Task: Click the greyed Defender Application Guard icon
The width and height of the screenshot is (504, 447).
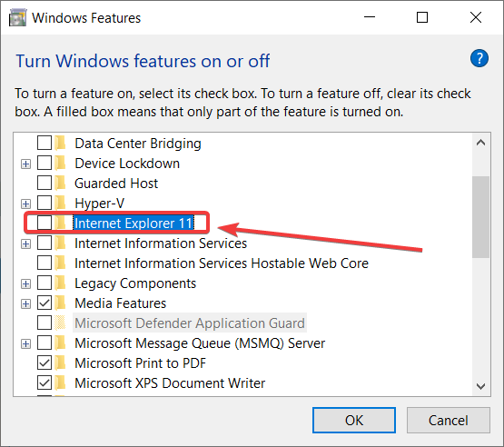Action: coord(60,323)
